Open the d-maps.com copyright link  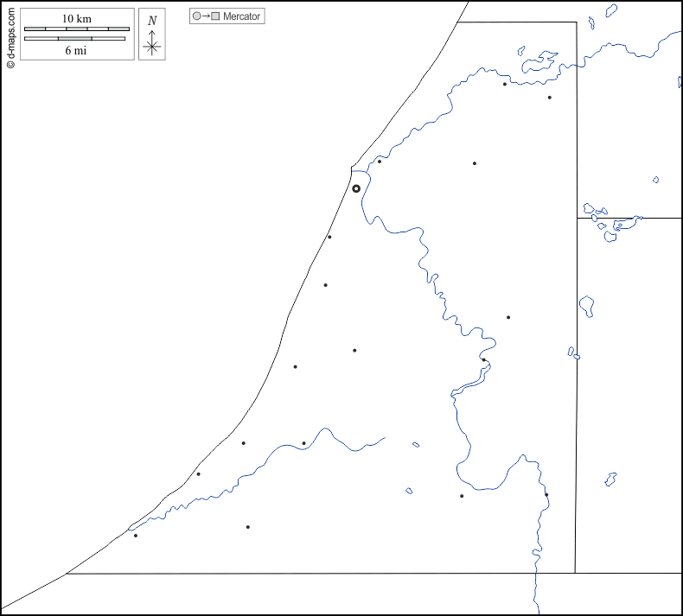(10, 36)
